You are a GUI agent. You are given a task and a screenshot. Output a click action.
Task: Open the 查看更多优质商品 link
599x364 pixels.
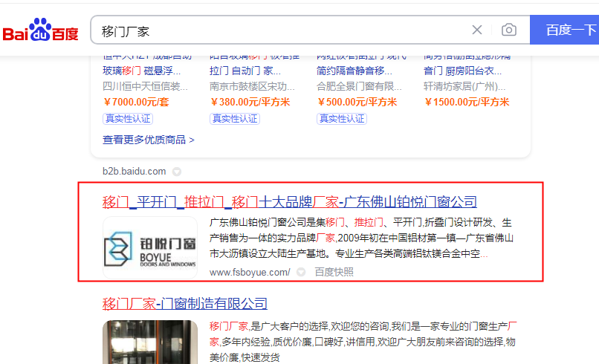point(149,140)
